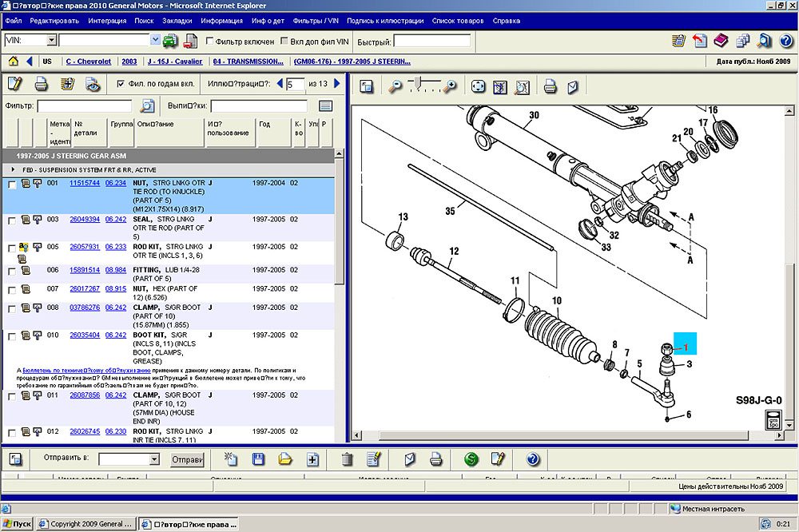Screen dimensions: 799x532
Task: Click the home icon in breadcrumb bar
Action: (x=14, y=62)
